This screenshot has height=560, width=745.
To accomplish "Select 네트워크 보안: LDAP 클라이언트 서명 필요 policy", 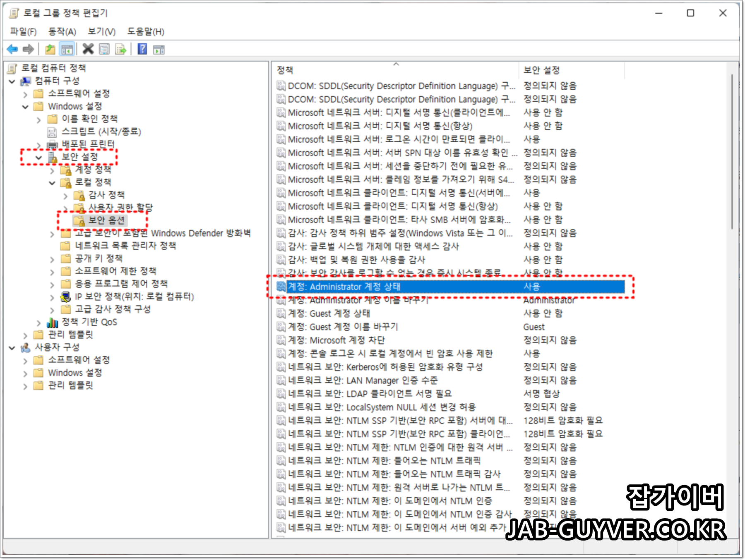I will click(x=450, y=394).
